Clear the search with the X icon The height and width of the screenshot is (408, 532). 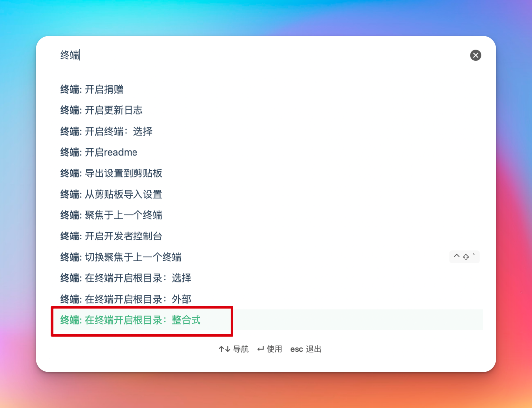point(475,55)
